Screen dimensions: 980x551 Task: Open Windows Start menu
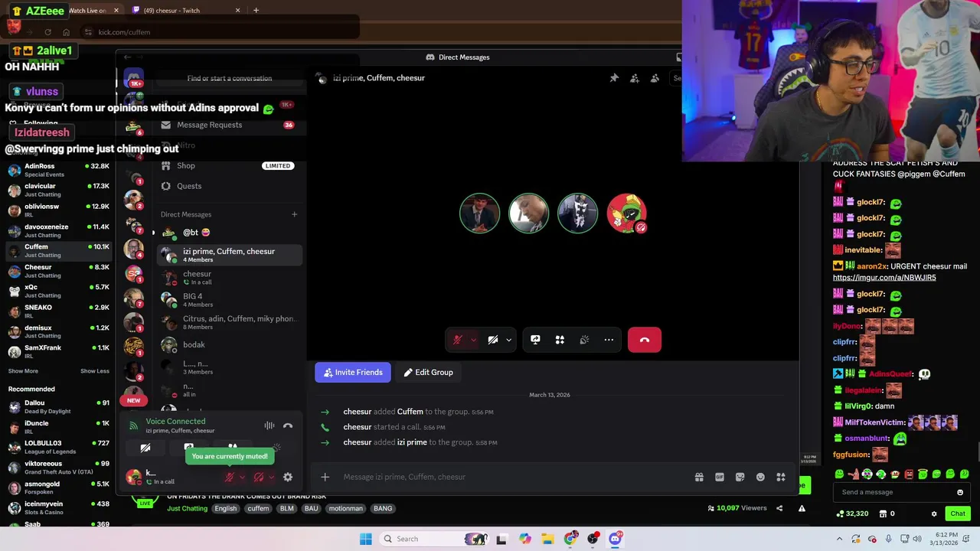click(x=366, y=539)
